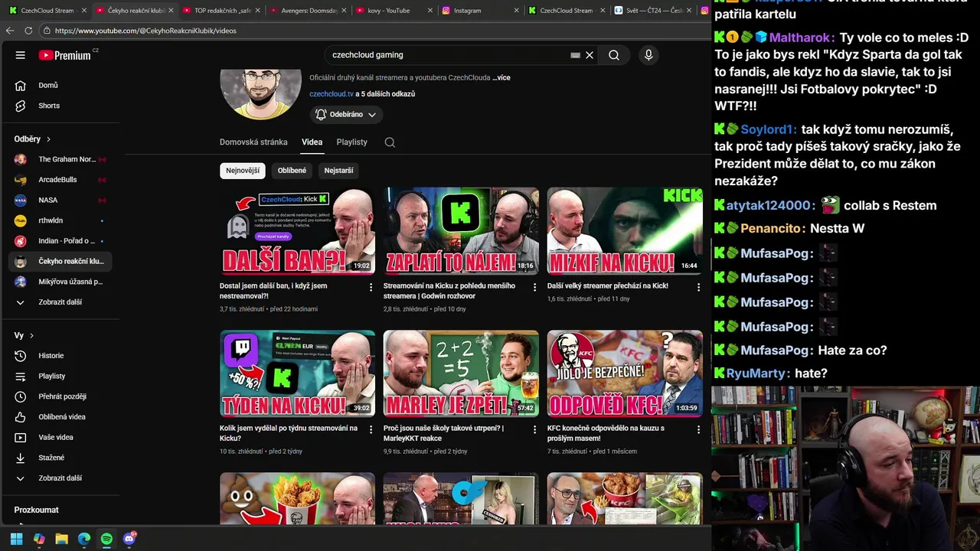The image size is (980, 551).
Task: Open the YouTube hamburger guide menu
Action: tap(21, 55)
